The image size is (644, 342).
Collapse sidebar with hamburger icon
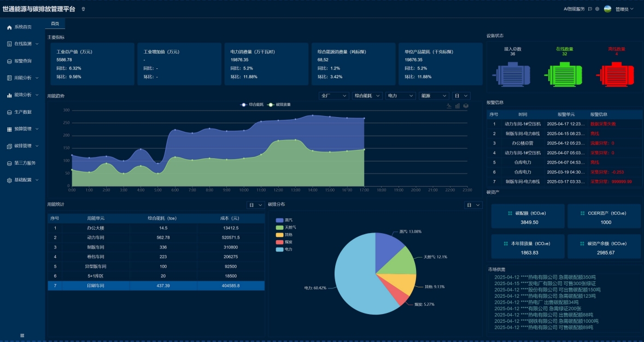[22, 335]
